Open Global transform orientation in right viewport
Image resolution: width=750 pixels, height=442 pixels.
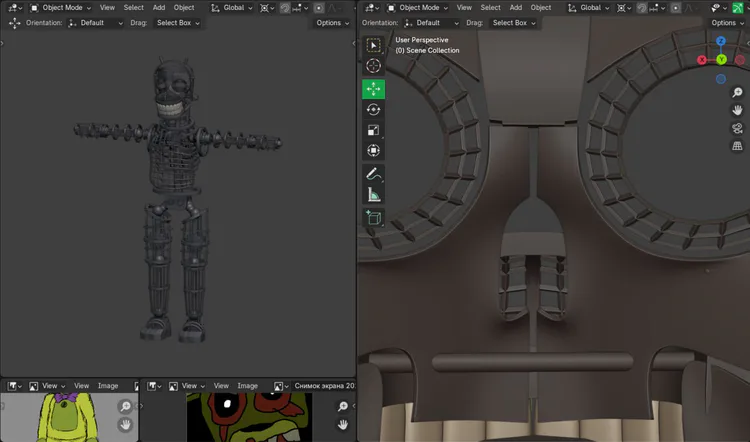[588, 8]
